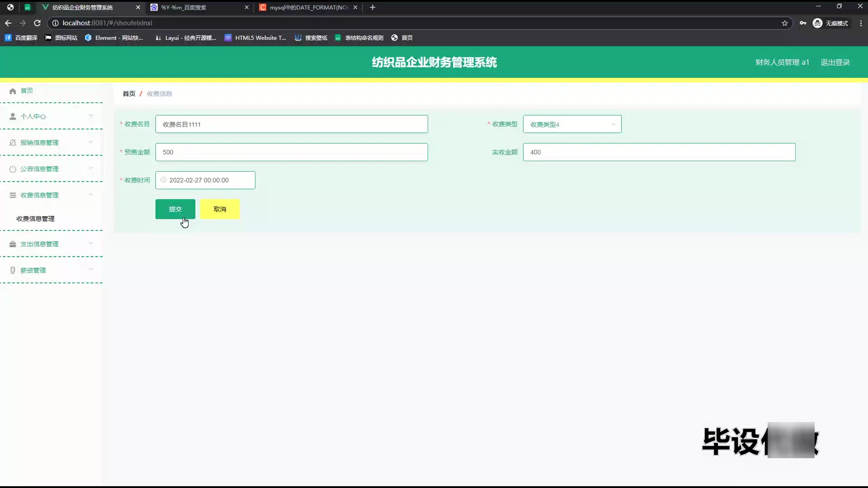The image size is (868, 488).
Task: Open 搜索壁纸 bookmark
Action: (311, 38)
